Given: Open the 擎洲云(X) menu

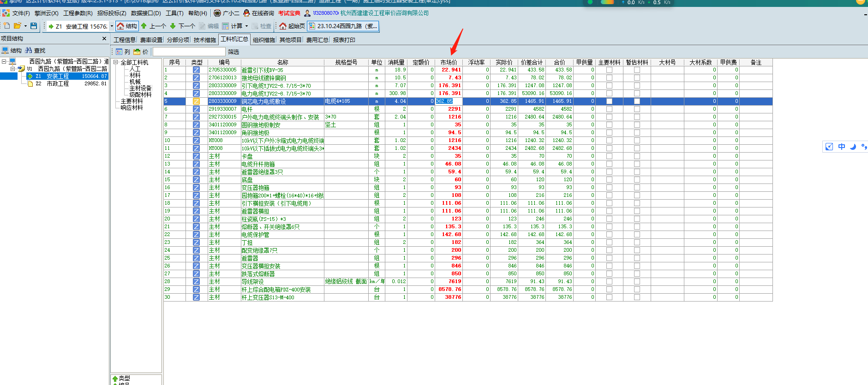Looking at the screenshot, I should 47,13.
